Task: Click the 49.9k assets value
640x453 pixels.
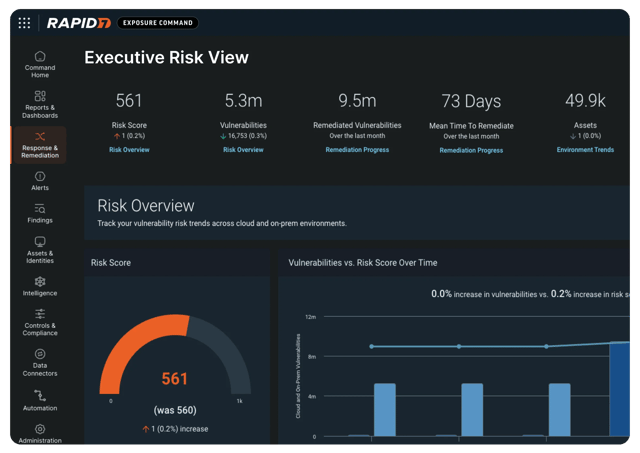Action: coord(585,101)
